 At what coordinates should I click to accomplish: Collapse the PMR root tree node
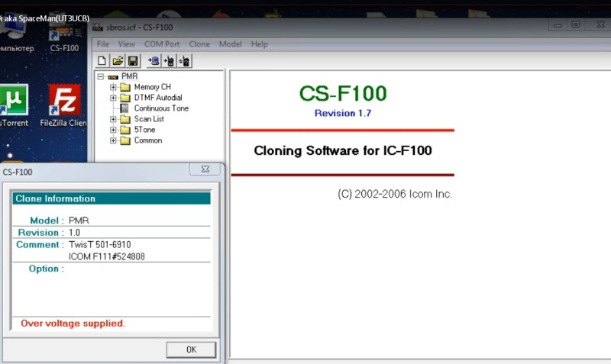pyautogui.click(x=101, y=76)
